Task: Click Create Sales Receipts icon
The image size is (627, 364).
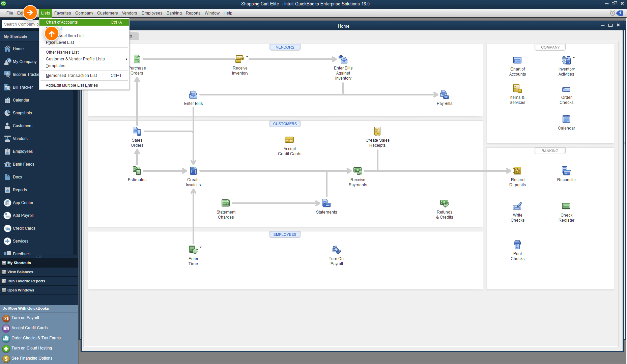Action: click(x=377, y=131)
